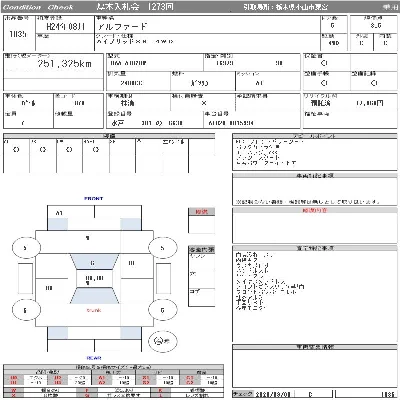Click the shaded rear window area above trunk
This screenshot has width=400, height=400.
tap(94, 296)
